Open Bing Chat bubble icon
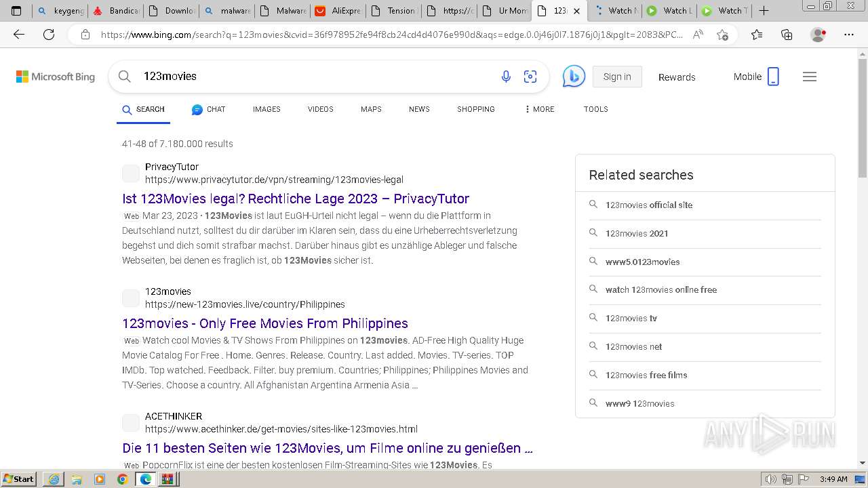The width and height of the screenshot is (868, 488). [x=574, y=77]
